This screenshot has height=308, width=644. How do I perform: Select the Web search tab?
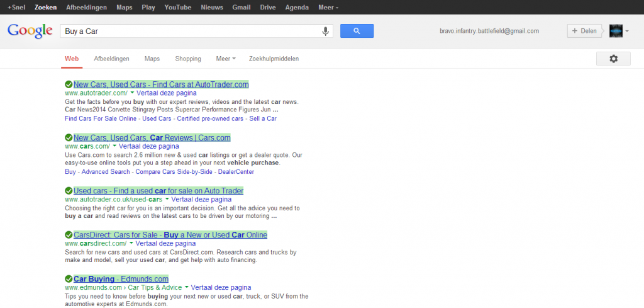[x=72, y=59]
